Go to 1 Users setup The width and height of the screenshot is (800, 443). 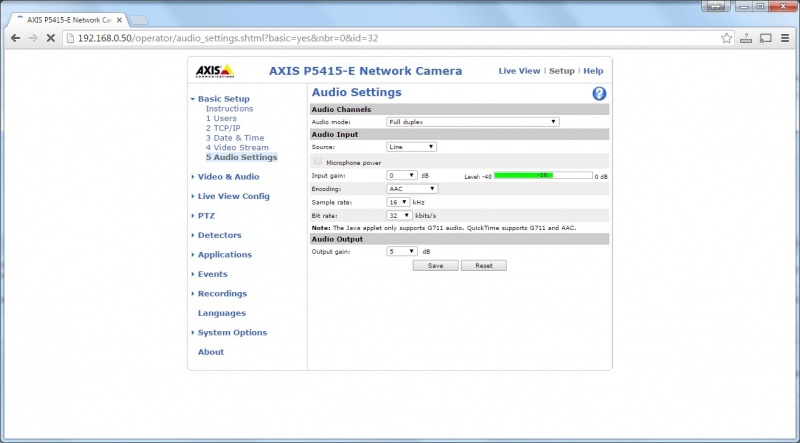coord(221,118)
